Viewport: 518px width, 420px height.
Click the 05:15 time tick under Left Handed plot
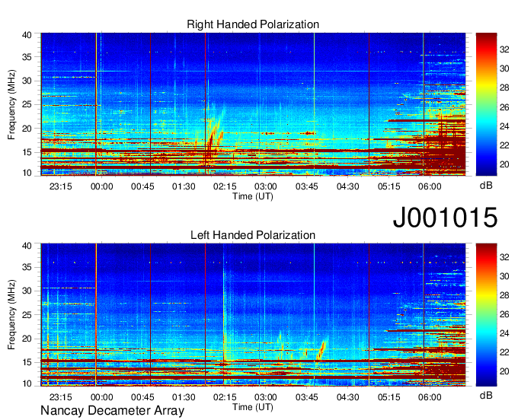click(388, 397)
